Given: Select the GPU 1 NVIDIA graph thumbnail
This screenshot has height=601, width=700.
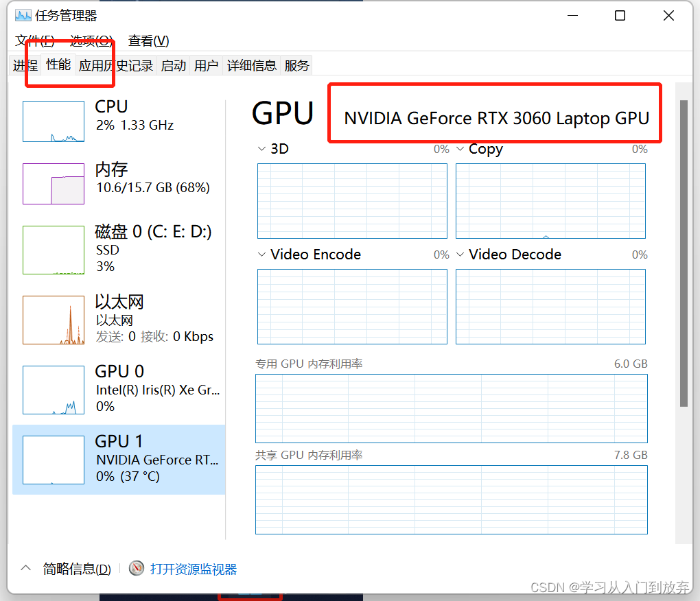Looking at the screenshot, I should click(54, 460).
